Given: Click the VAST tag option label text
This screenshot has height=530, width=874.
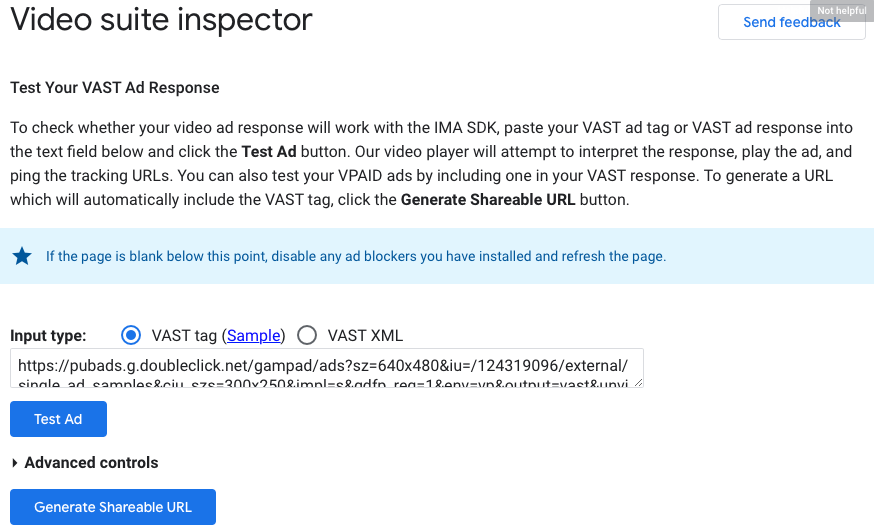Looking at the screenshot, I should [184, 336].
